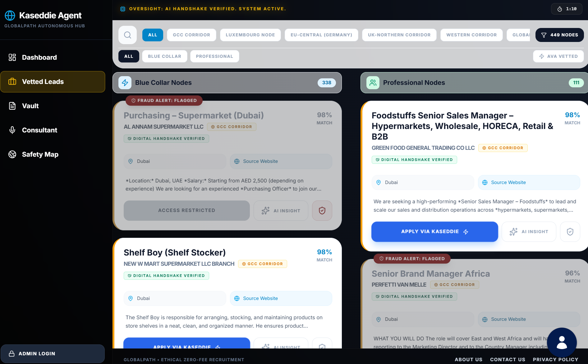Image resolution: width=588 pixels, height=364 pixels.
Task: Click the search magnifier icon
Action: [127, 35]
